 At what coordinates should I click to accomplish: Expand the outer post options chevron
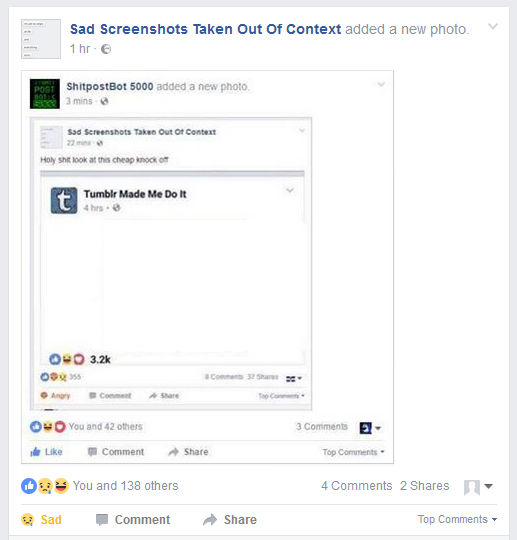(x=493, y=26)
